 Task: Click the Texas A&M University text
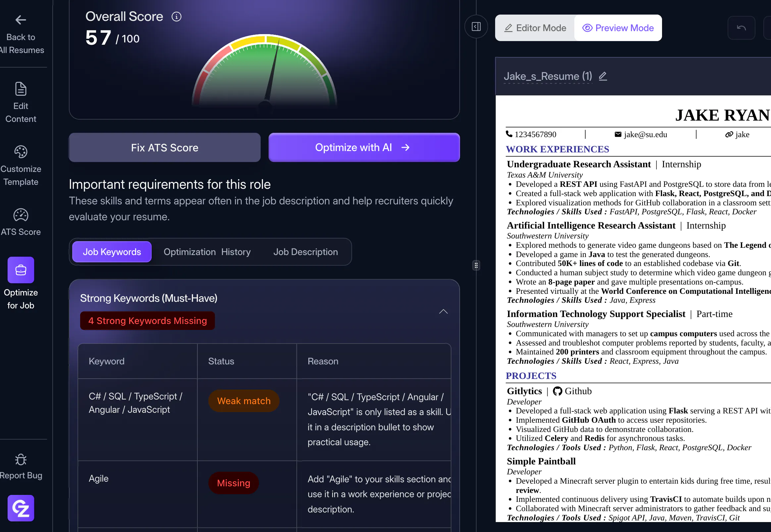click(x=545, y=175)
